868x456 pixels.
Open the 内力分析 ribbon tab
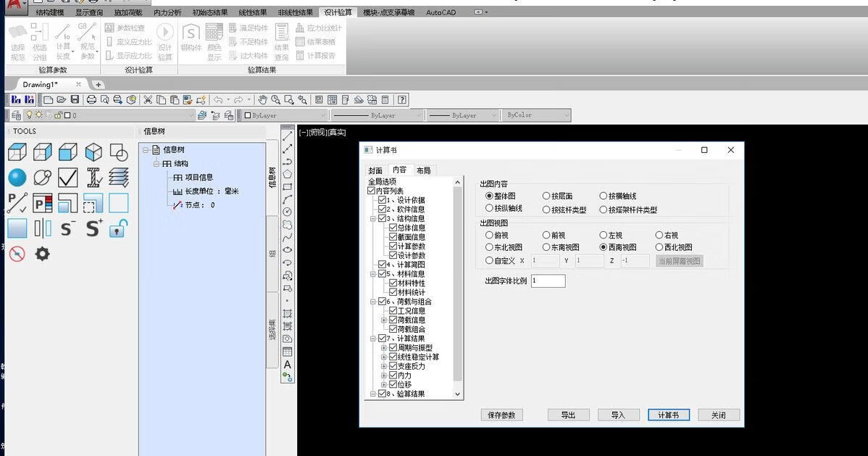click(167, 12)
